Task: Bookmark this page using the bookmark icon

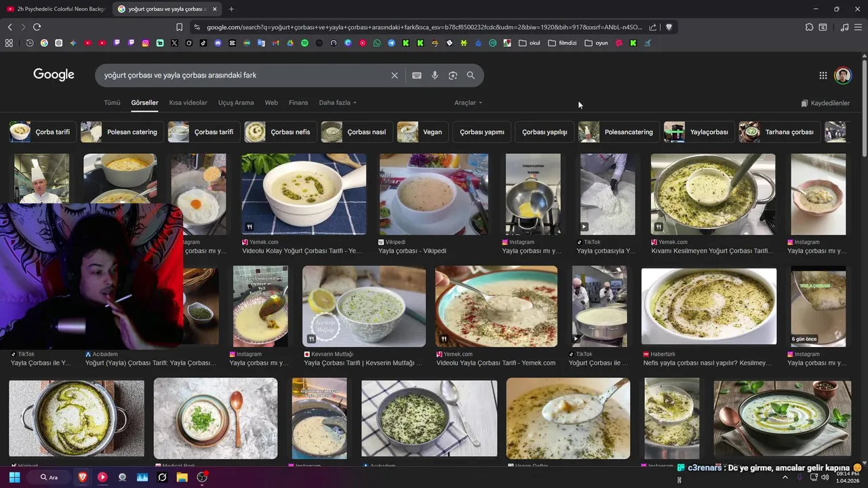Action: tap(179, 27)
